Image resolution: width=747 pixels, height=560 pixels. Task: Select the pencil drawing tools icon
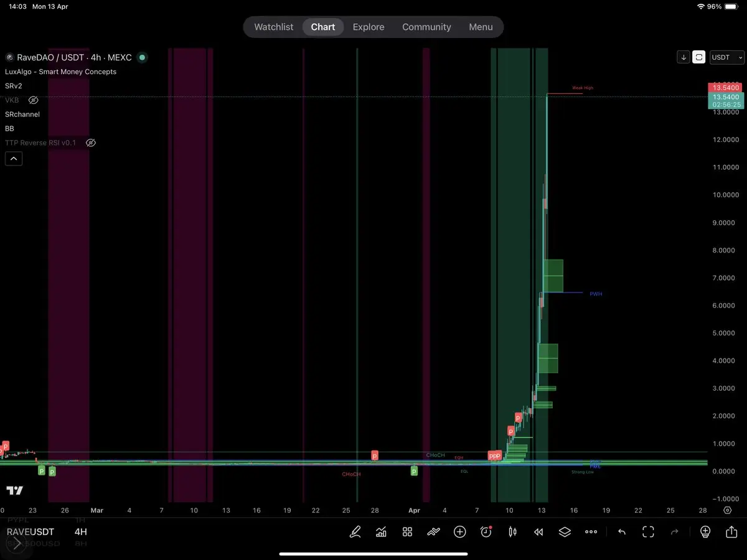pos(355,532)
